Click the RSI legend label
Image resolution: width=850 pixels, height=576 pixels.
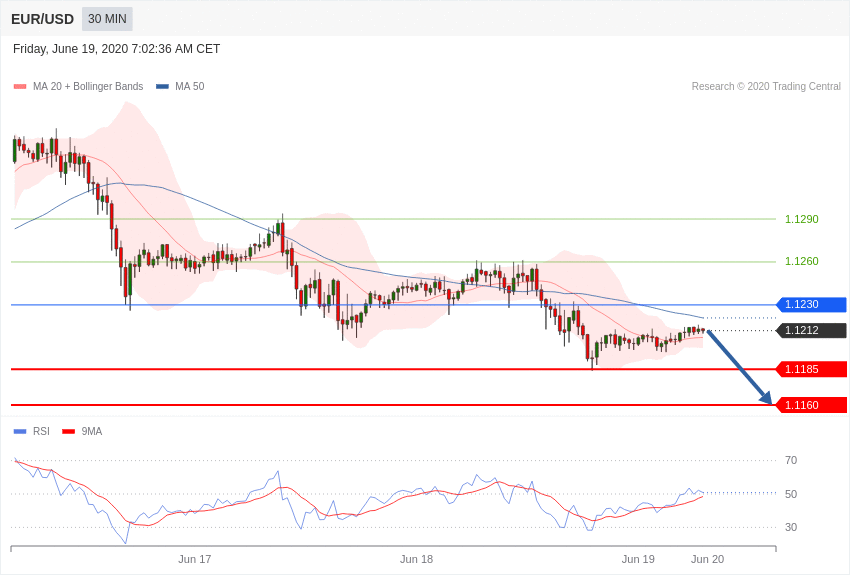point(41,431)
